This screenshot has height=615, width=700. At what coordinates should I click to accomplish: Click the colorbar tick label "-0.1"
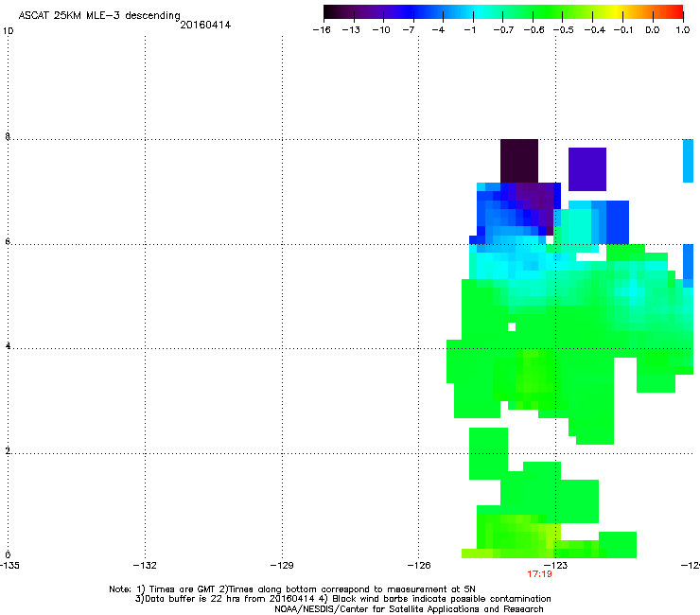[x=623, y=30]
